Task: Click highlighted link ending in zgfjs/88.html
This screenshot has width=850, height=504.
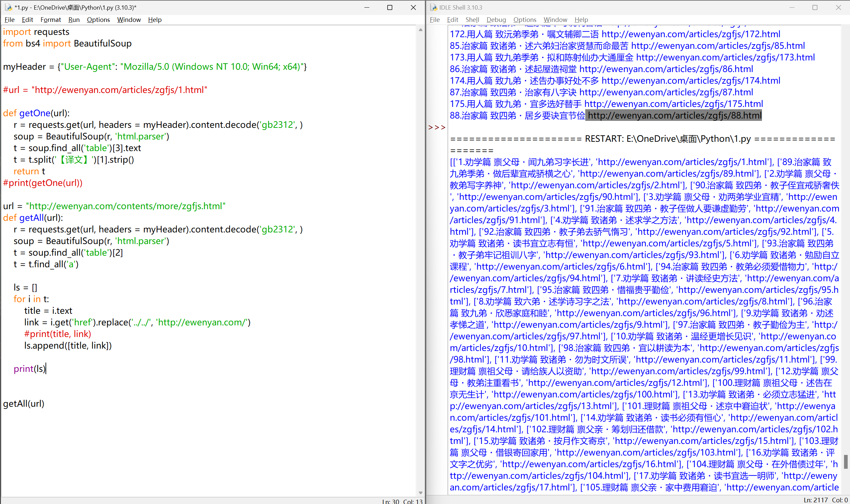Action: [674, 116]
